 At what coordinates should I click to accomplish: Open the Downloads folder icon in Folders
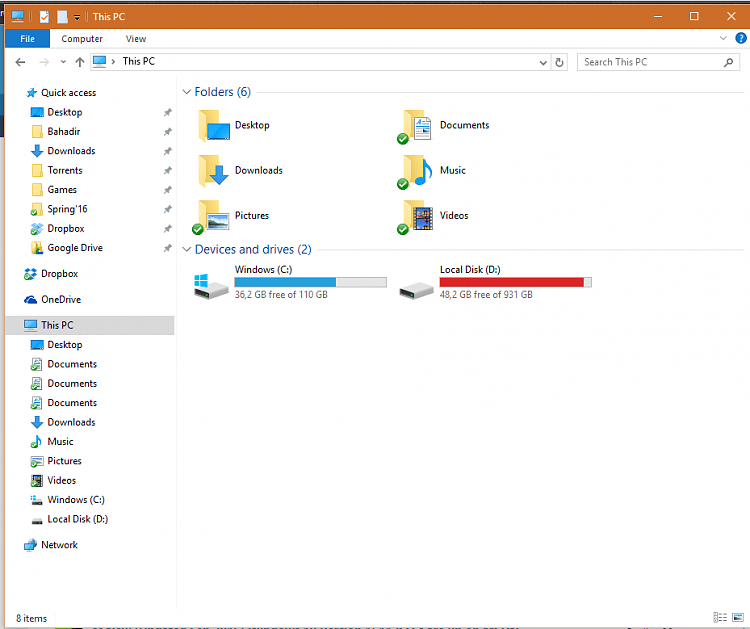pos(214,171)
